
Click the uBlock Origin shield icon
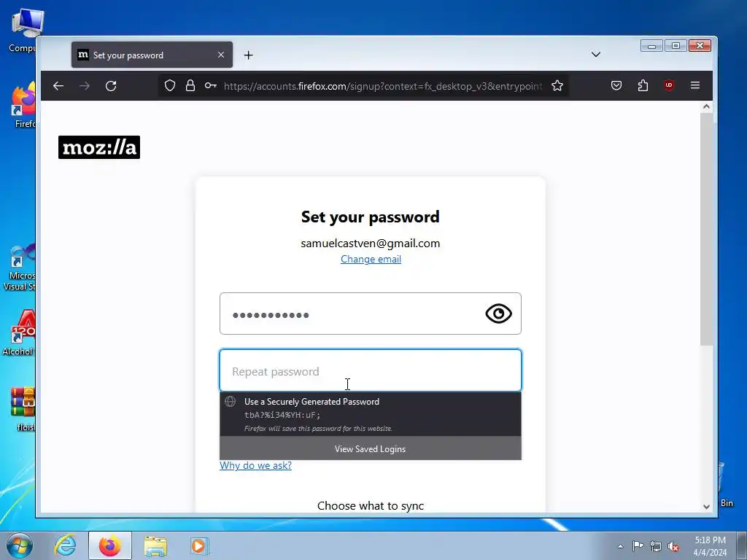tap(669, 86)
